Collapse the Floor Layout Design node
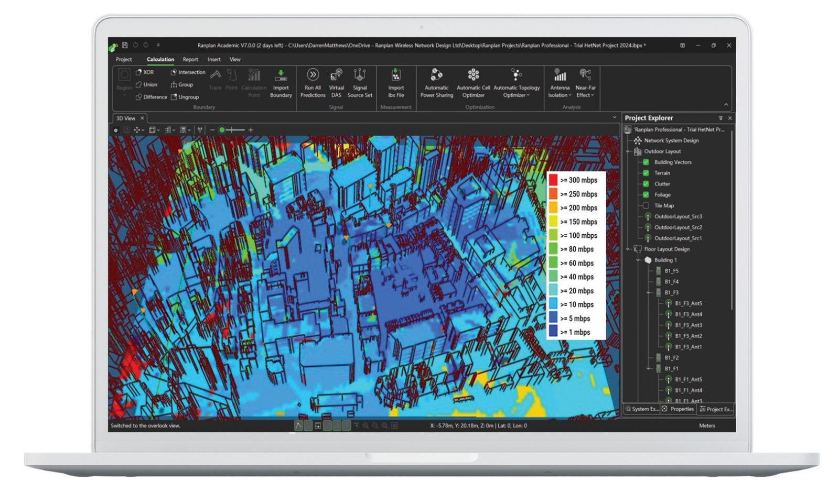Screen dimensions: 839x504 click(628, 249)
